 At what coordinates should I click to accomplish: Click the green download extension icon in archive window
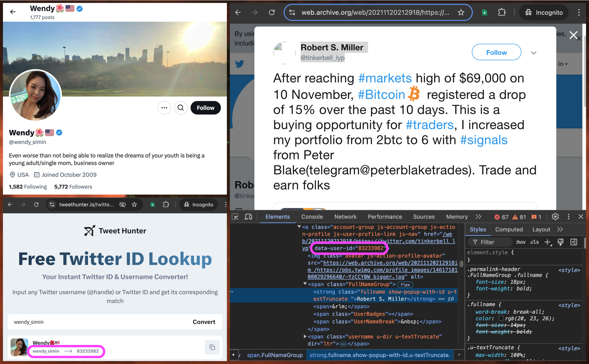point(484,12)
